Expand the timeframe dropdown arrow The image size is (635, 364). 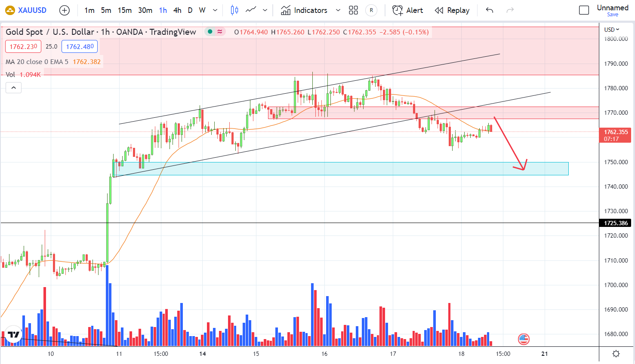[215, 10]
